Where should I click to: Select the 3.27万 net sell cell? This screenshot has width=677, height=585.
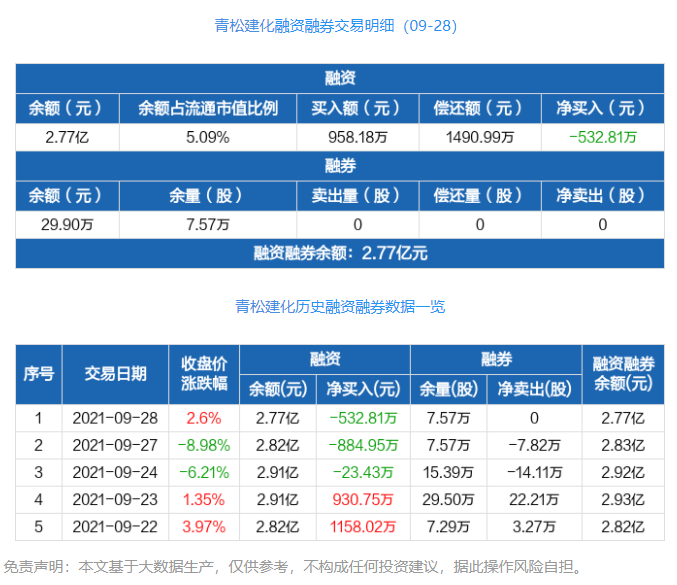click(535, 527)
